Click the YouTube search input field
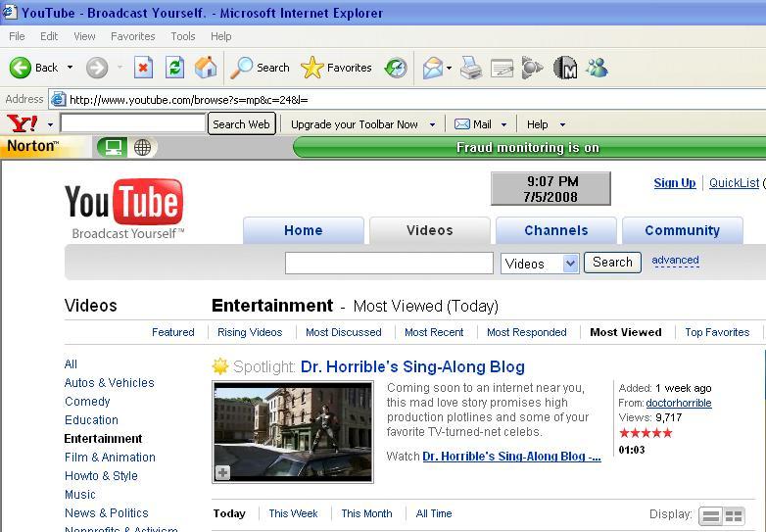766x532 pixels. tap(389, 263)
